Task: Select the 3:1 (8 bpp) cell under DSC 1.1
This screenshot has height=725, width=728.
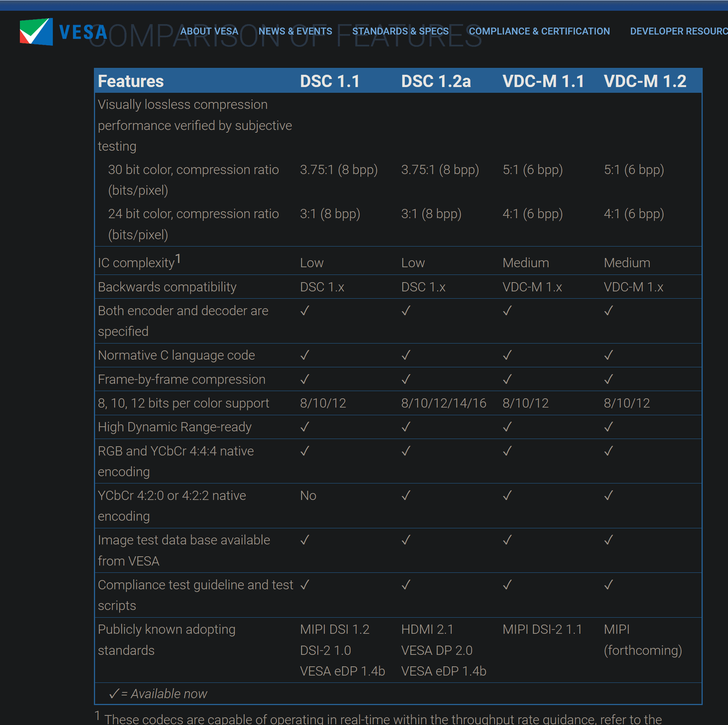Action: tap(330, 214)
